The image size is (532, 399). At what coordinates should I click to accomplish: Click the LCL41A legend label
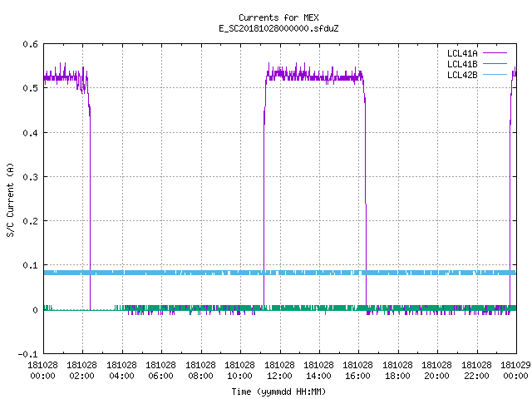(x=462, y=53)
